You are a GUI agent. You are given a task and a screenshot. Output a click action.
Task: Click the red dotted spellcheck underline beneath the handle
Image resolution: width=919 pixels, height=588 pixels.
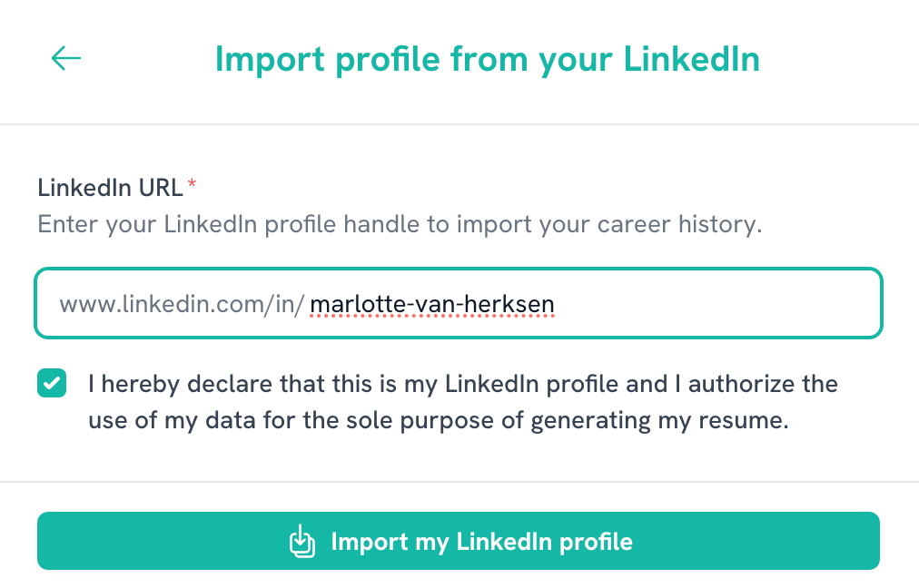[433, 317]
